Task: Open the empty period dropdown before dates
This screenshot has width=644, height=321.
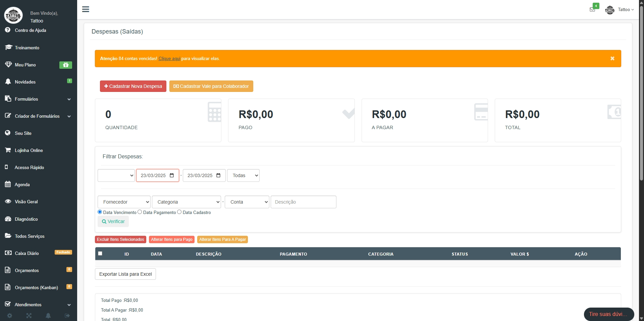Action: pyautogui.click(x=116, y=175)
